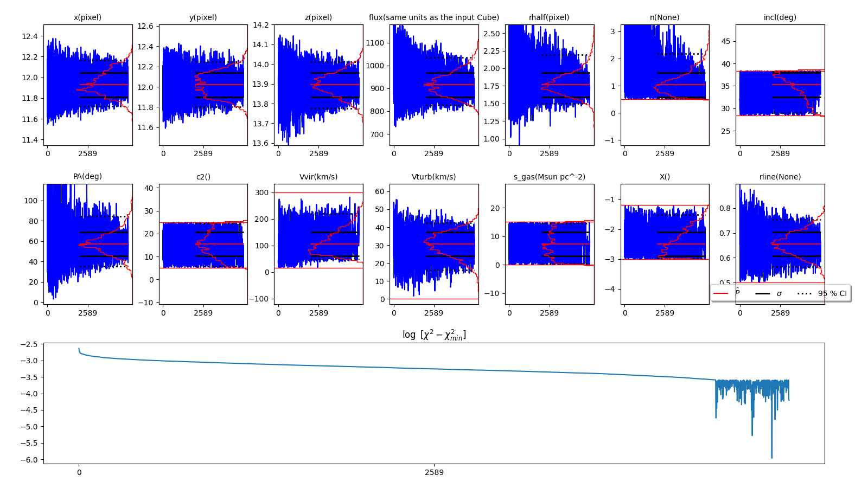Click the incl(deg) subplot title
This screenshot has width=868, height=488.
pyautogui.click(x=780, y=17)
